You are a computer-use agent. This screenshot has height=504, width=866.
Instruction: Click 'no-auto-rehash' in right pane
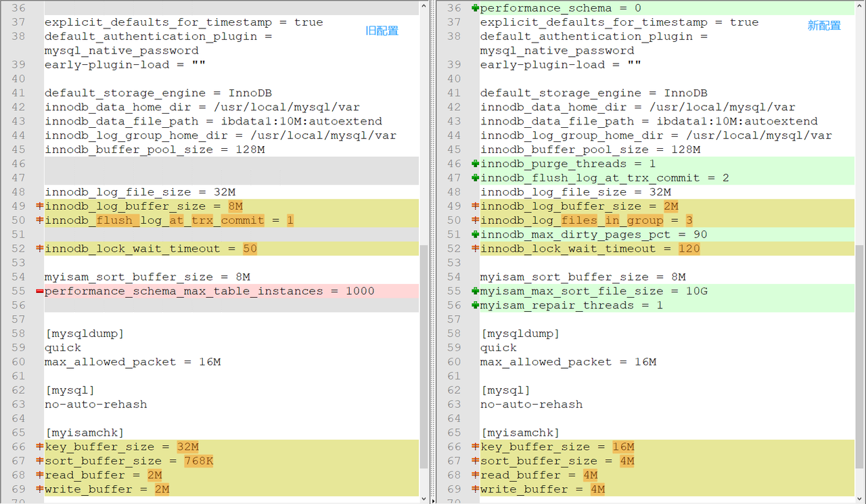[x=532, y=405]
